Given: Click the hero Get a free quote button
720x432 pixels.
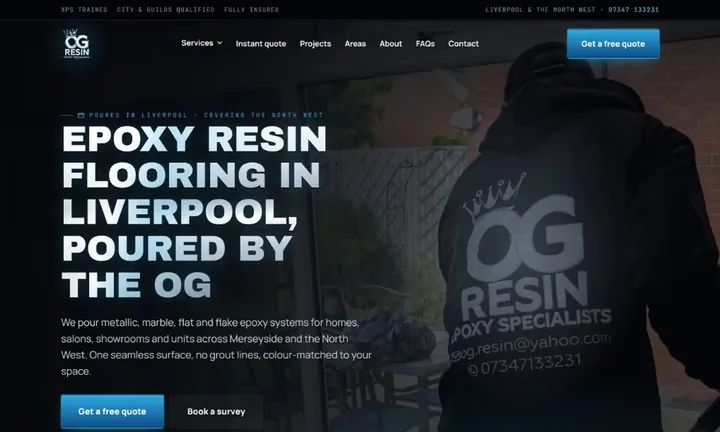Looking at the screenshot, I should point(112,411).
